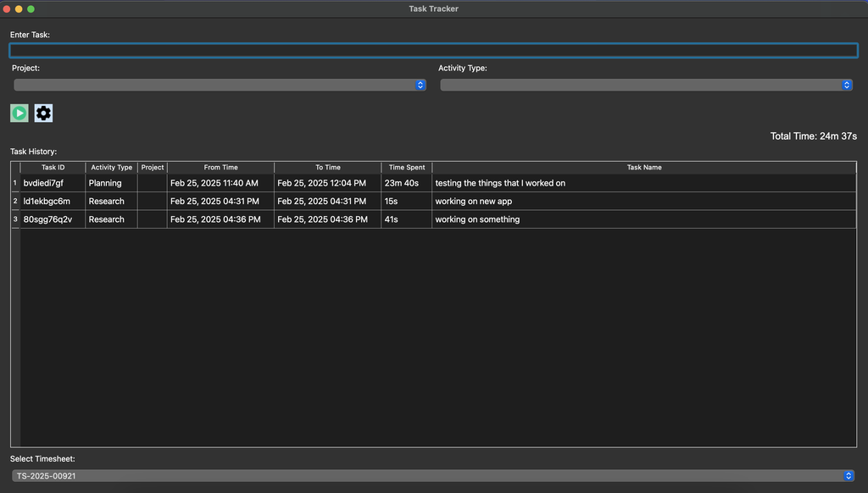Screen dimensions: 868x493
Task: Click the Time Spent column header
Action: pyautogui.click(x=406, y=168)
